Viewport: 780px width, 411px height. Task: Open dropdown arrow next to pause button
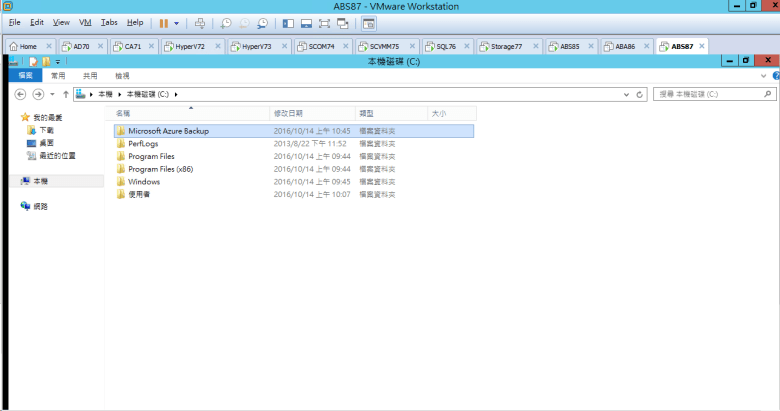click(x=177, y=22)
